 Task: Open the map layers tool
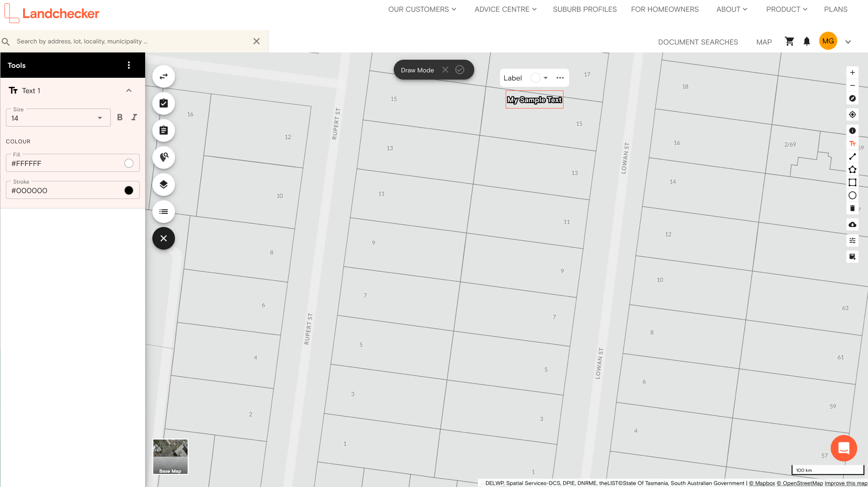(164, 184)
